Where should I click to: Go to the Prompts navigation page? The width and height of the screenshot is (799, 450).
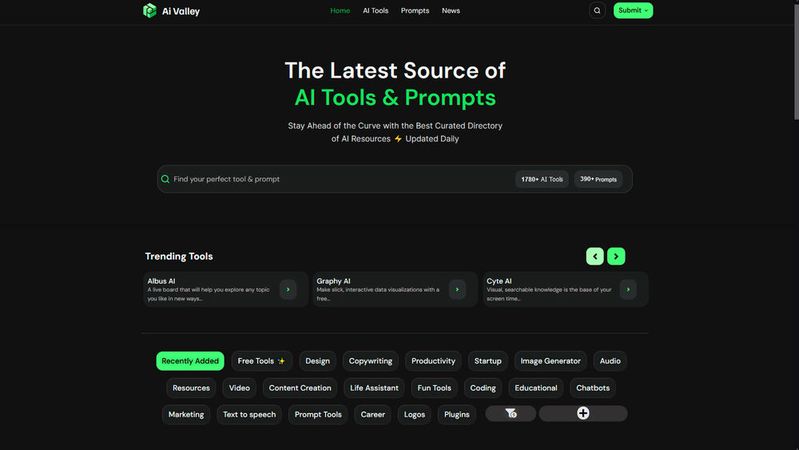415,11
